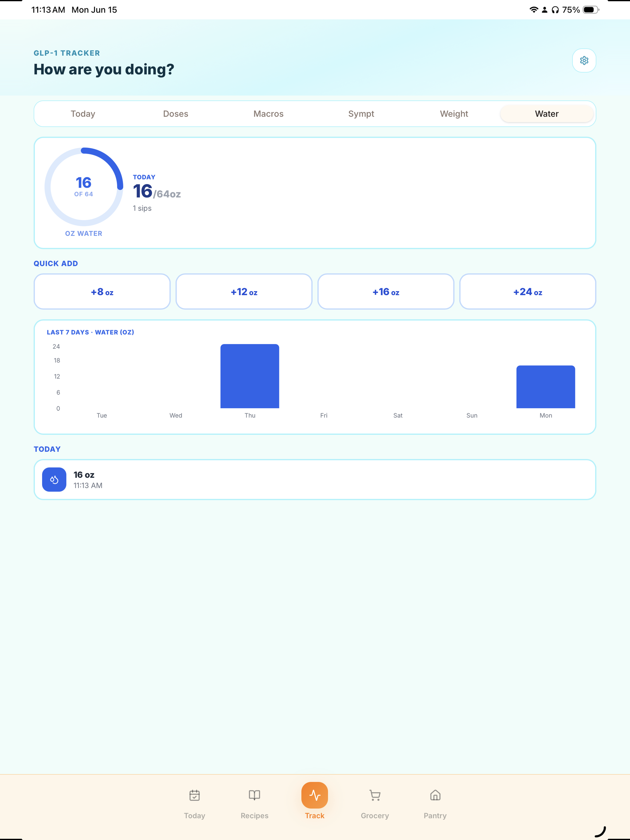Tap the 'GLP-1 TRACKER' header label
Viewport: 630px width, 840px height.
67,53
